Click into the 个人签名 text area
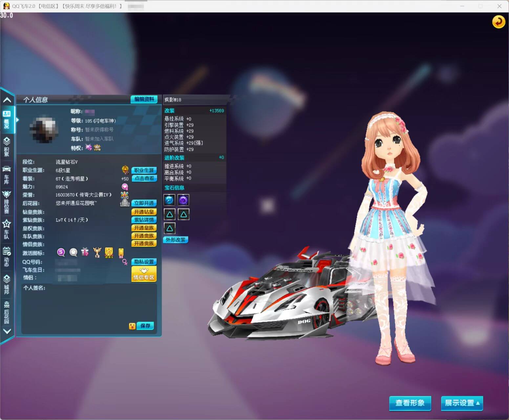Image resolution: width=509 pixels, height=420 pixels. click(x=89, y=309)
